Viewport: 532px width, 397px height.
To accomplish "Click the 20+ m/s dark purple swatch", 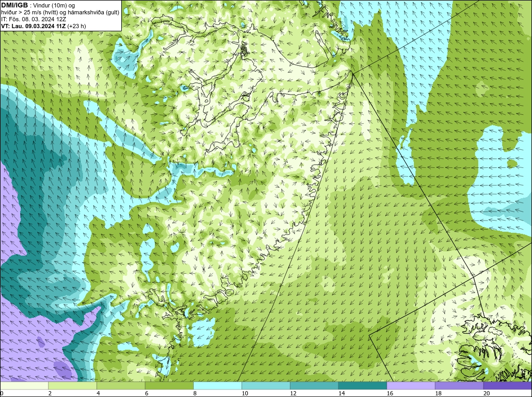I will 508,386.
